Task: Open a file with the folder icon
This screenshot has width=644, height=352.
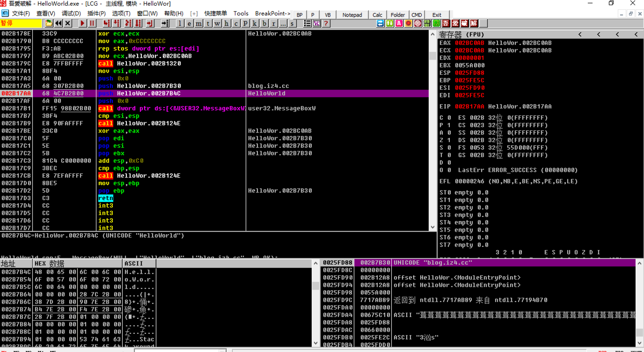Action: tap(49, 23)
